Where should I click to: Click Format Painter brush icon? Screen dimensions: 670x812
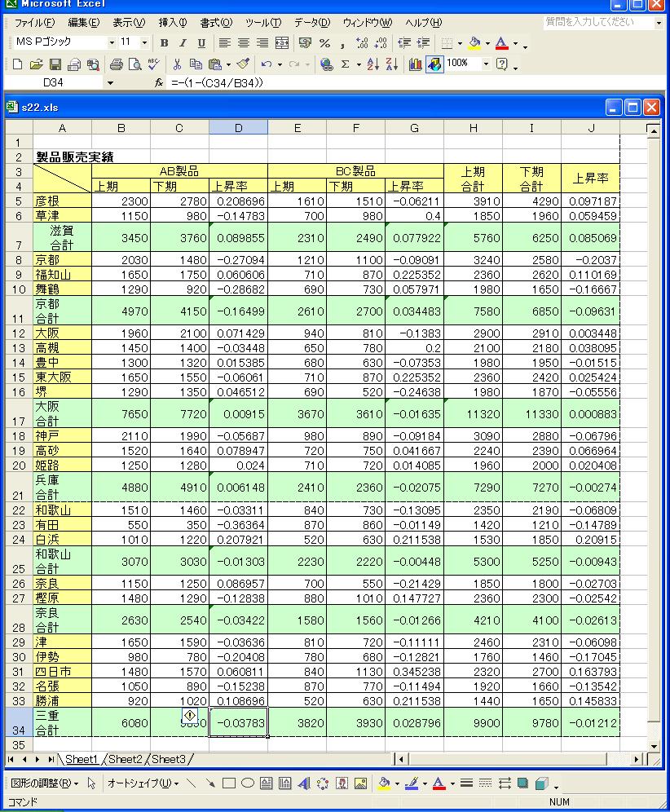[243, 64]
